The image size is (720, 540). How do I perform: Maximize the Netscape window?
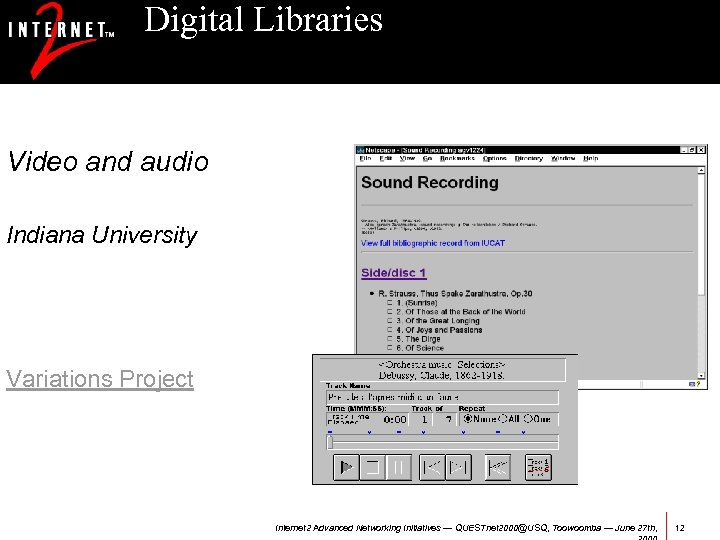click(x=692, y=150)
